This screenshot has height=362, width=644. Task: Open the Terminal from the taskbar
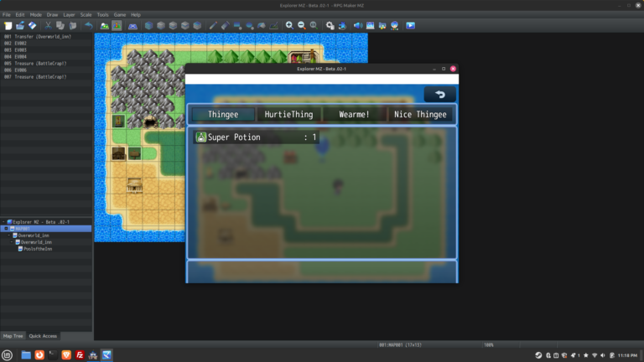[x=53, y=355]
